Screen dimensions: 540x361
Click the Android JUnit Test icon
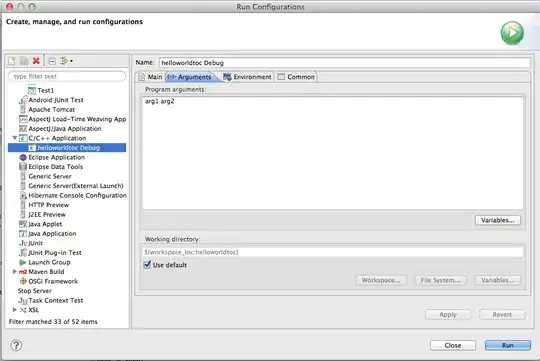(x=23, y=100)
